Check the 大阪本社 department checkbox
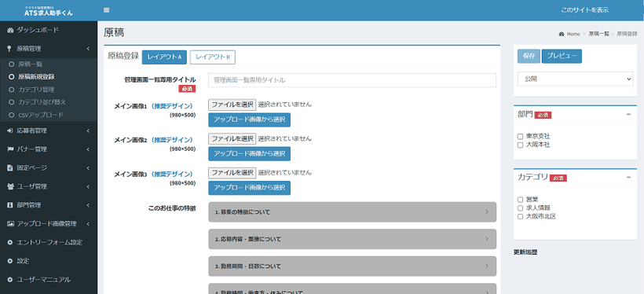 click(520, 145)
